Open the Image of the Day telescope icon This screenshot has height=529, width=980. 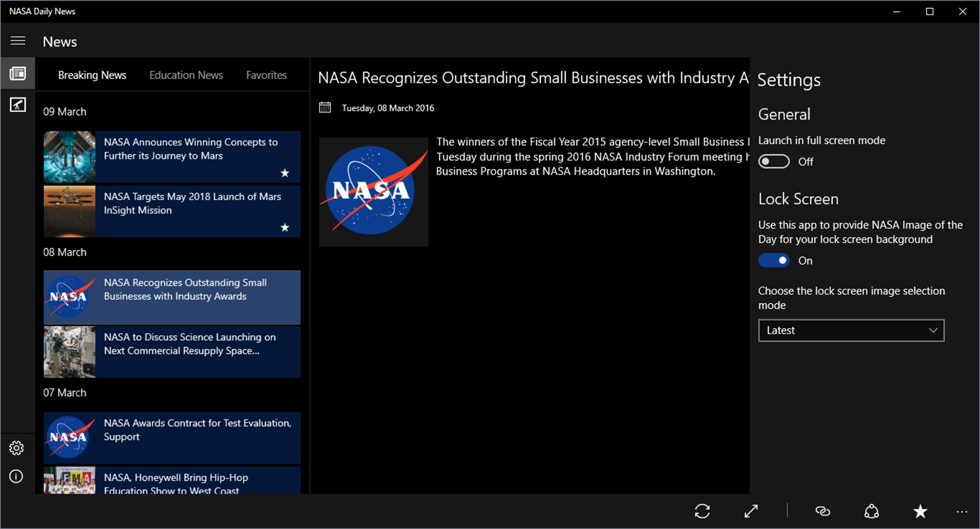click(18, 104)
